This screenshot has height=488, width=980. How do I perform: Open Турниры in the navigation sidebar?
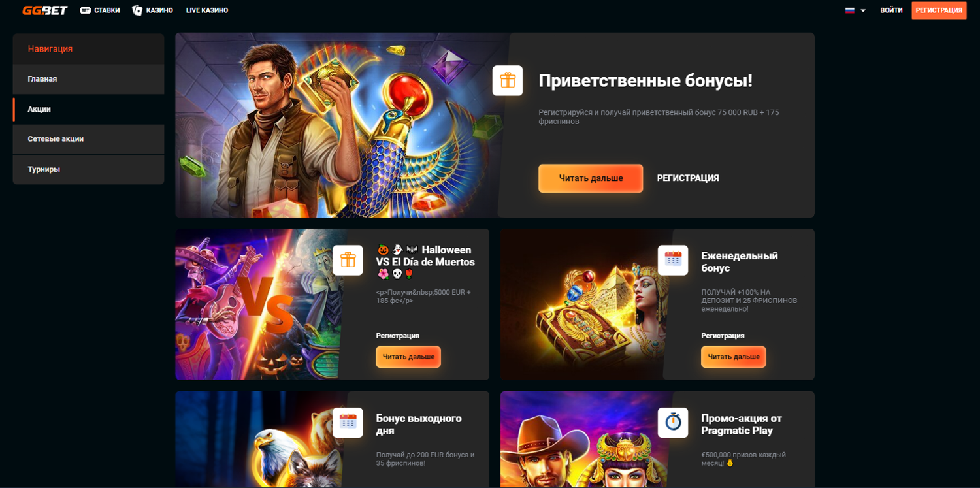[88, 169]
